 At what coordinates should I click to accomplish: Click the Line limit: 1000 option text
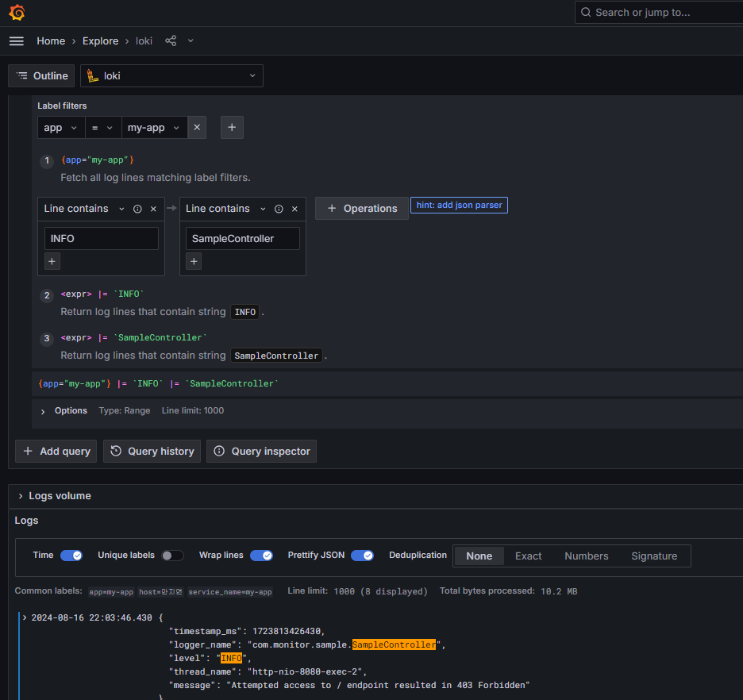[x=193, y=410]
